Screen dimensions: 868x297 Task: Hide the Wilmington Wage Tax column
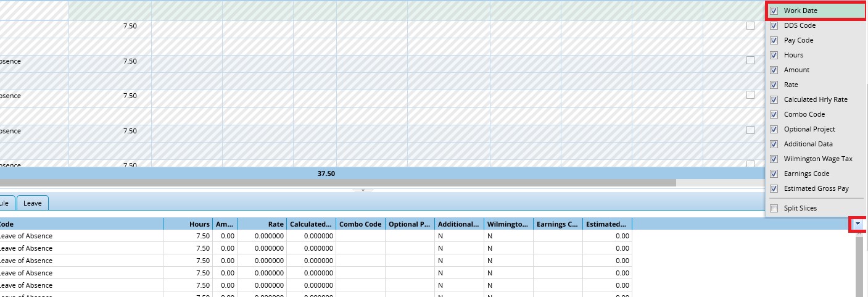click(774, 159)
